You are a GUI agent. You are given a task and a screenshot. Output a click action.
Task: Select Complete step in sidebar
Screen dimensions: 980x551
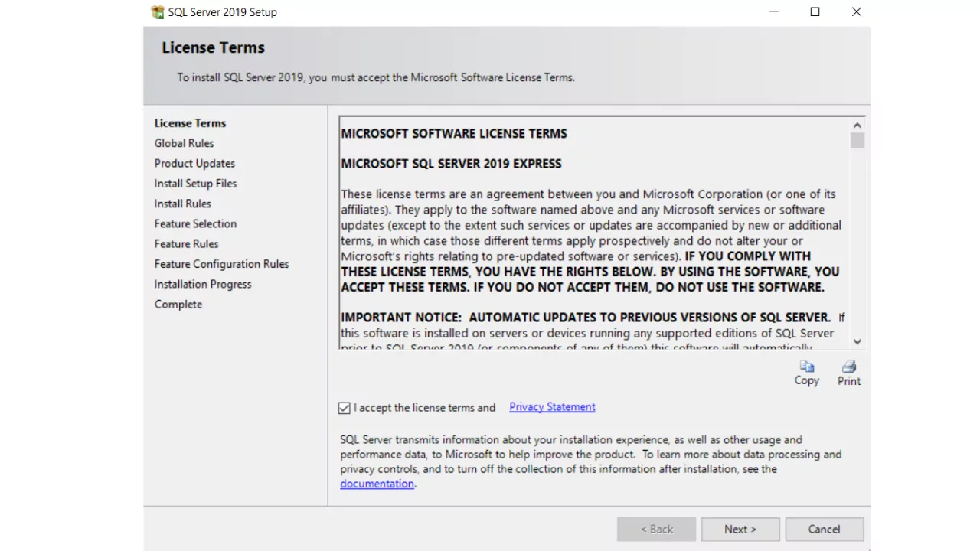[178, 304]
